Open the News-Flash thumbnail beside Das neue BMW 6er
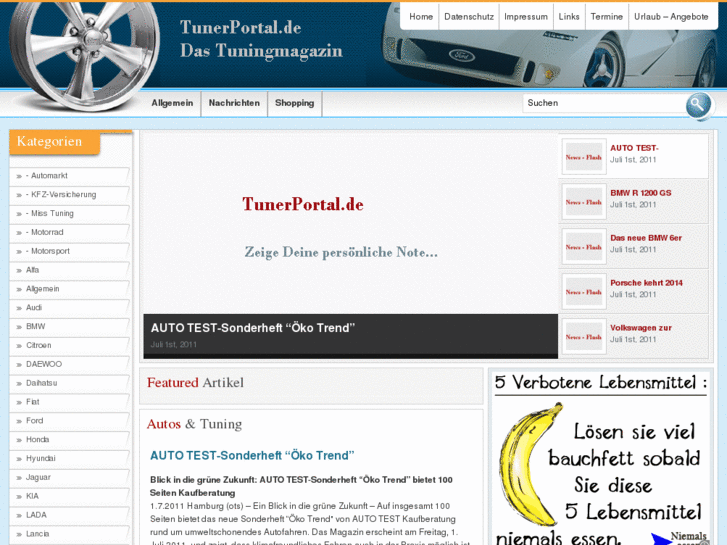This screenshot has width=727, height=545. (x=584, y=247)
